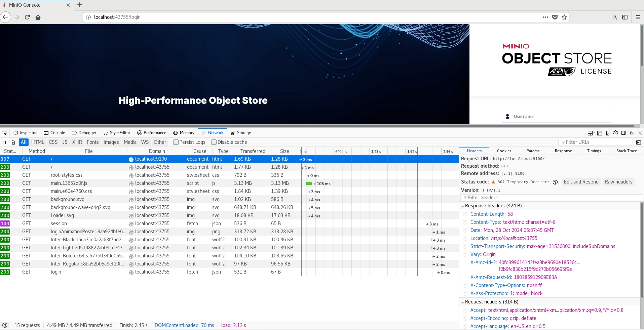Filter requests by JS
The image size is (644, 330).
(65, 142)
